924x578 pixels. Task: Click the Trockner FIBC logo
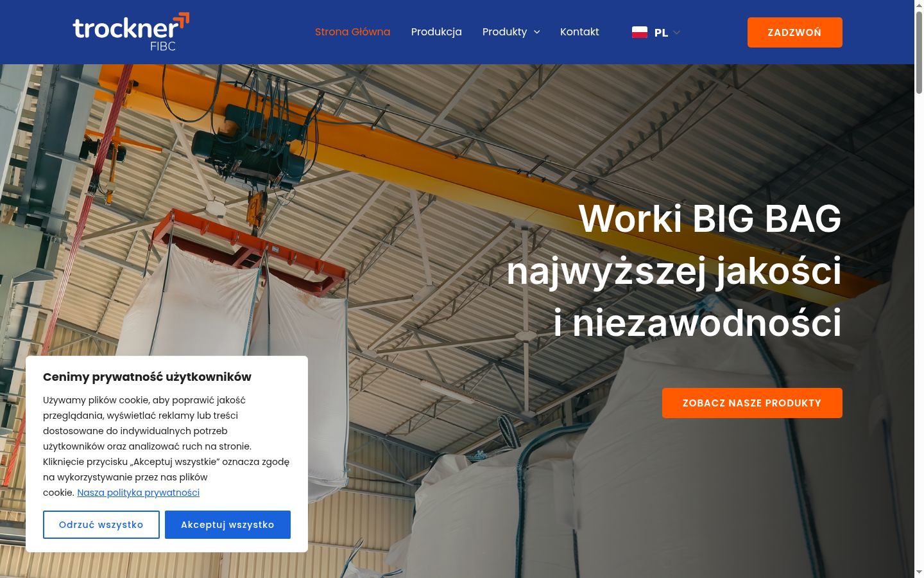pos(131,32)
